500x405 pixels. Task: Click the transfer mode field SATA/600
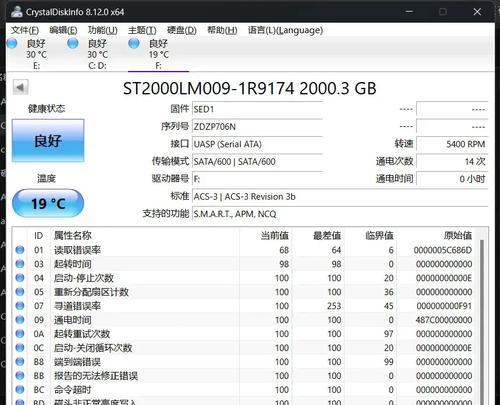pyautogui.click(x=257, y=162)
